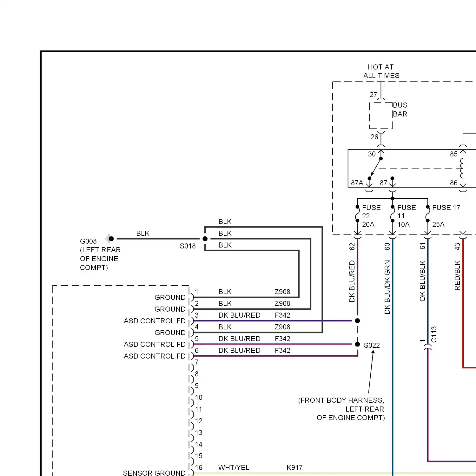Select the 'FUSE 22 20A' label
476x476 pixels.
point(371,216)
